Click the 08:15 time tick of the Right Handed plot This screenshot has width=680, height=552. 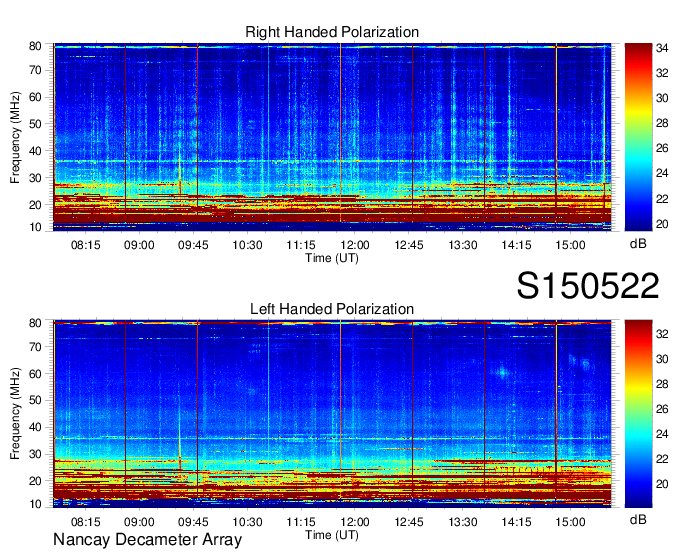(85, 245)
